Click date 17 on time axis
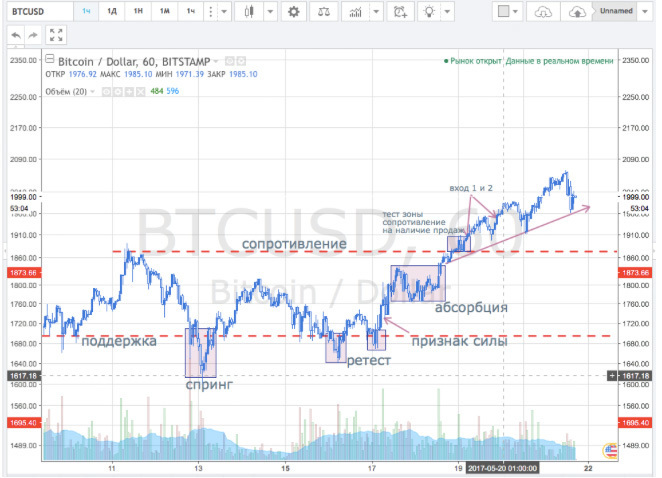This screenshot has width=662, height=478. 372,468
